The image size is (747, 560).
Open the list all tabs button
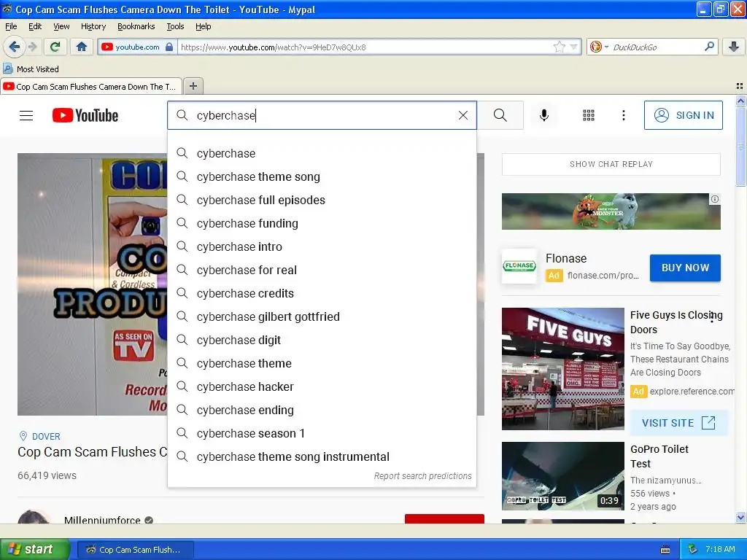[740, 86]
